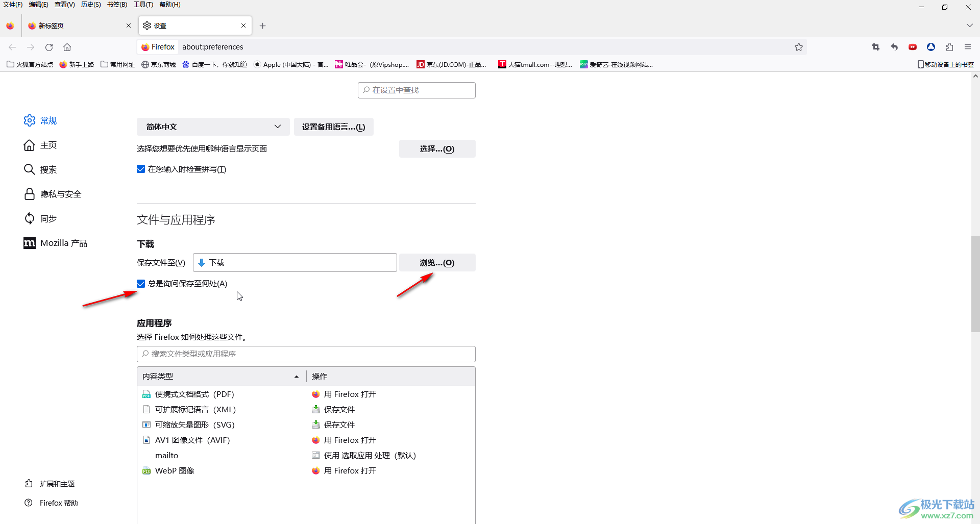Open the Apple (中国大陆) bookmark
The height and width of the screenshot is (524, 980).
[291, 64]
